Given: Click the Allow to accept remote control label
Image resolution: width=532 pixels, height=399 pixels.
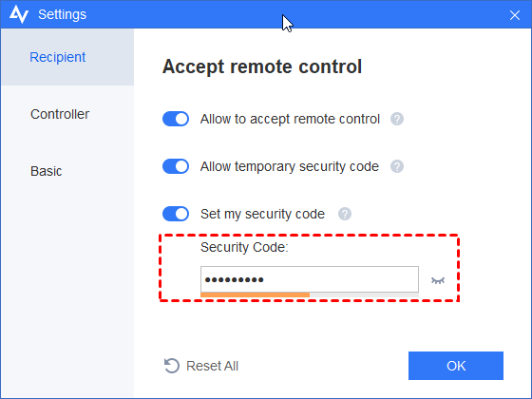Looking at the screenshot, I should (x=290, y=119).
